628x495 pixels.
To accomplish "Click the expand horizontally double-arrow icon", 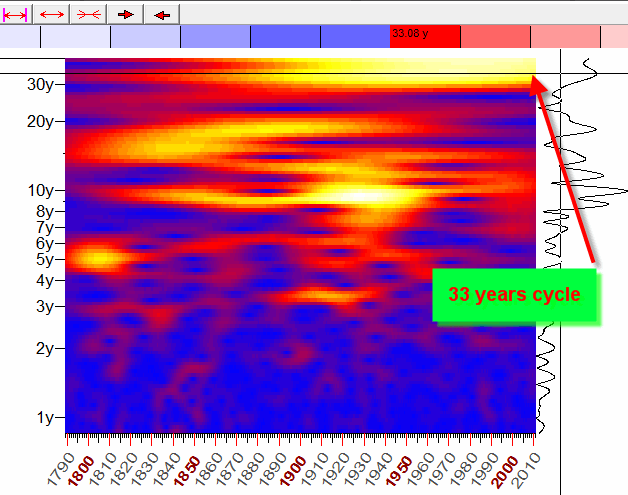I will click(x=52, y=15).
